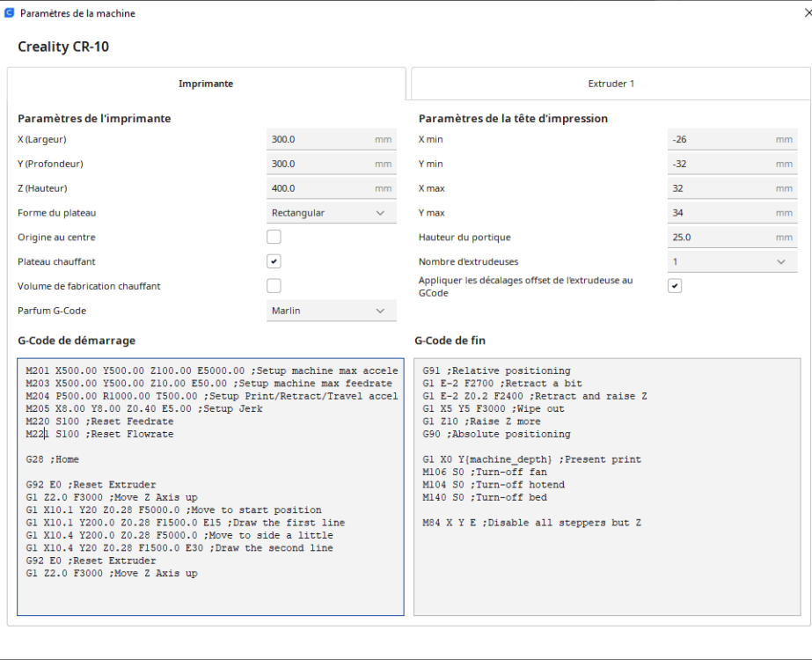
Task: Toggle Appliquer les décalages offset checkbox
Action: (x=675, y=286)
